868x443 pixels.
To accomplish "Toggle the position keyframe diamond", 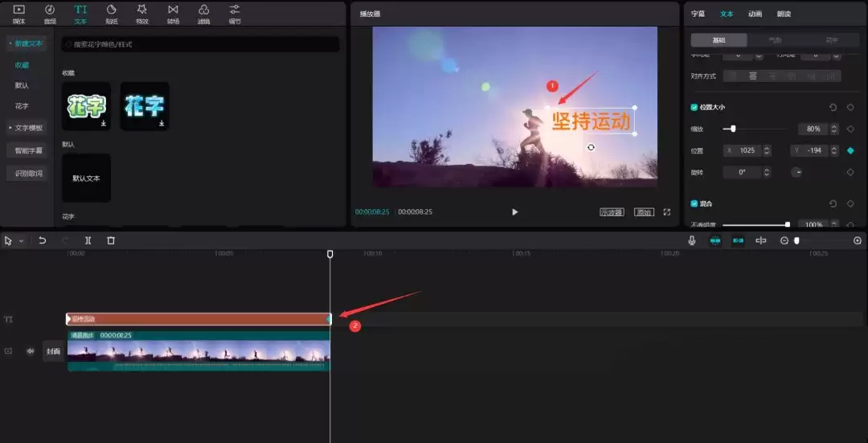I will pos(850,150).
